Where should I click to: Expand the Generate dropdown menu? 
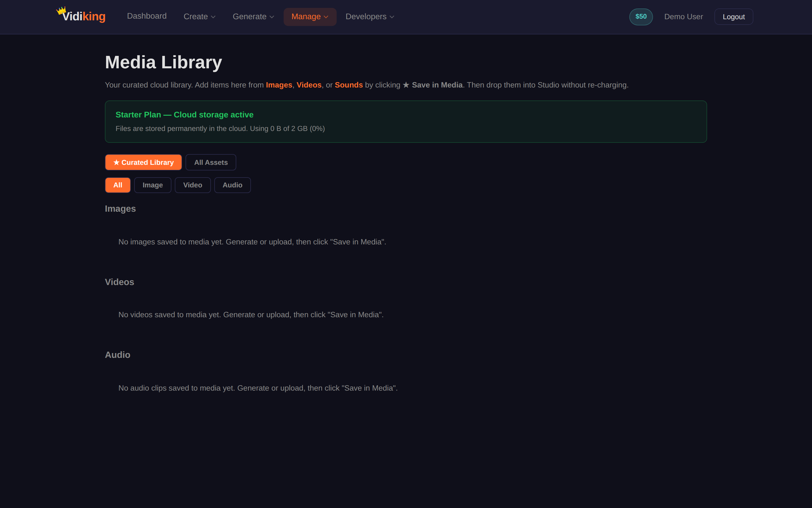point(253,16)
